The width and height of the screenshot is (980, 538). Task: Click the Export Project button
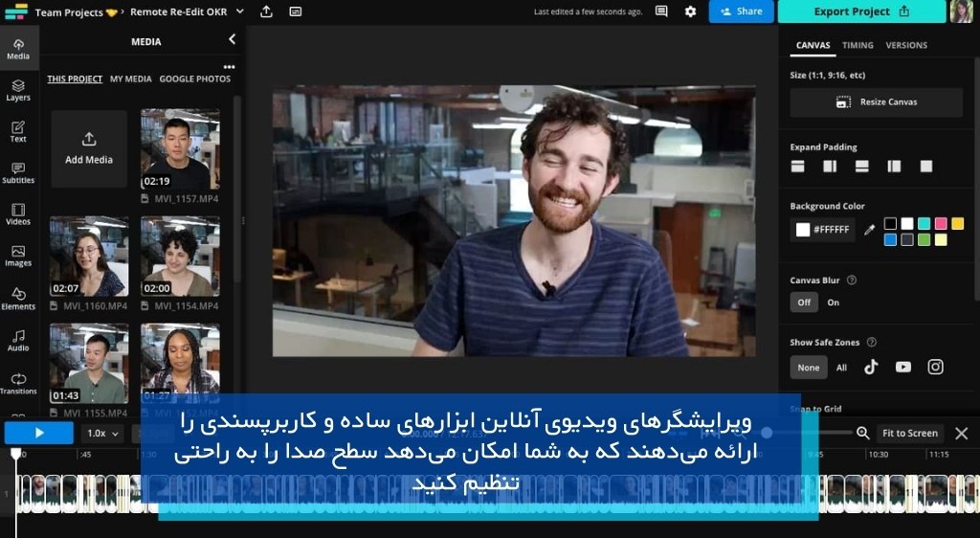[x=861, y=11]
